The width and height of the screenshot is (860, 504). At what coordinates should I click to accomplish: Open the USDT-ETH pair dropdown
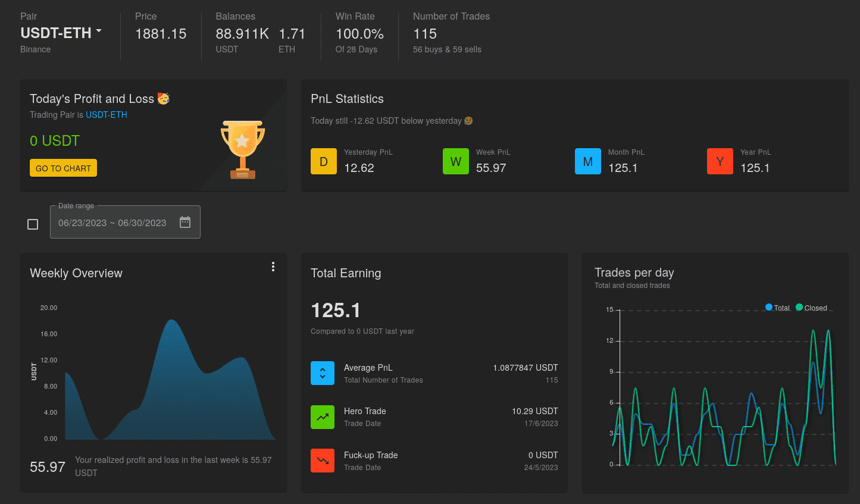click(61, 33)
